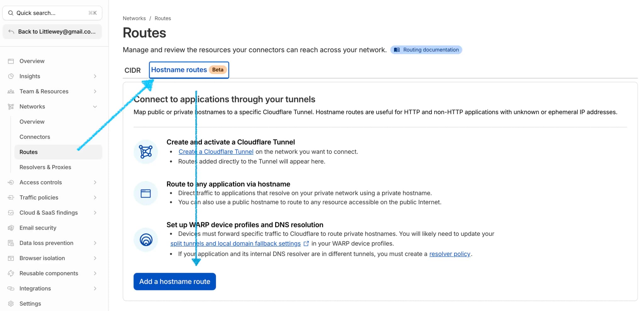Click the Beta badge on Hostname routes
The width and height of the screenshot is (644, 311).
[218, 70]
